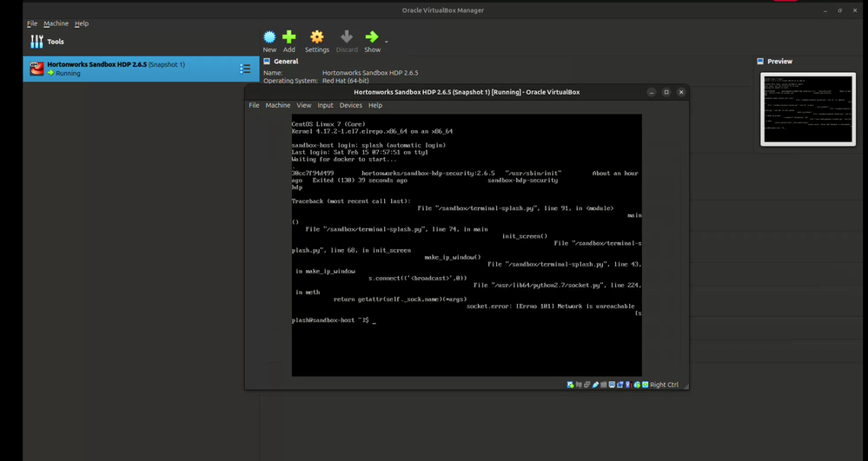The image size is (868, 461).
Task: Open Help menu in VirtualBox Manager
Action: click(82, 23)
